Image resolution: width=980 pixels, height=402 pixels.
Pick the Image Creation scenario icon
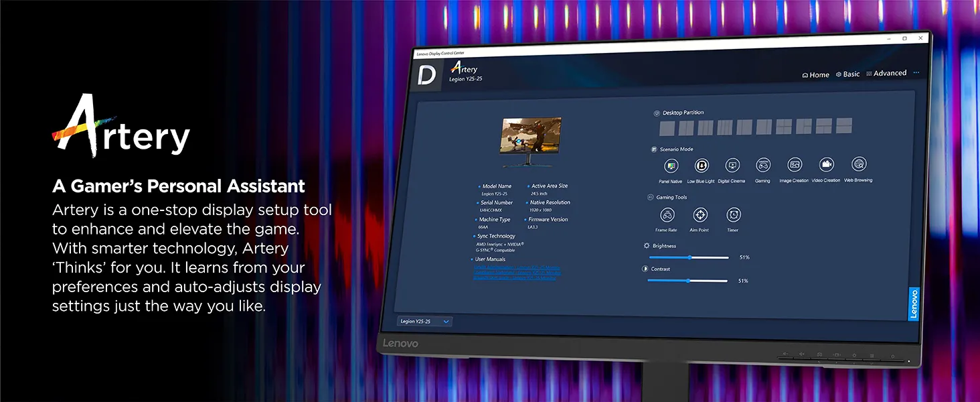coord(795,165)
